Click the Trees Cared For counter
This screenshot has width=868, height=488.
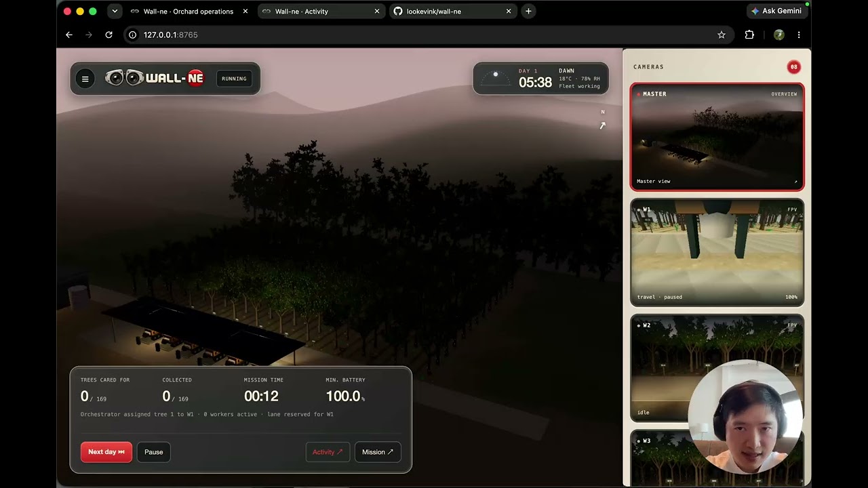point(105,391)
